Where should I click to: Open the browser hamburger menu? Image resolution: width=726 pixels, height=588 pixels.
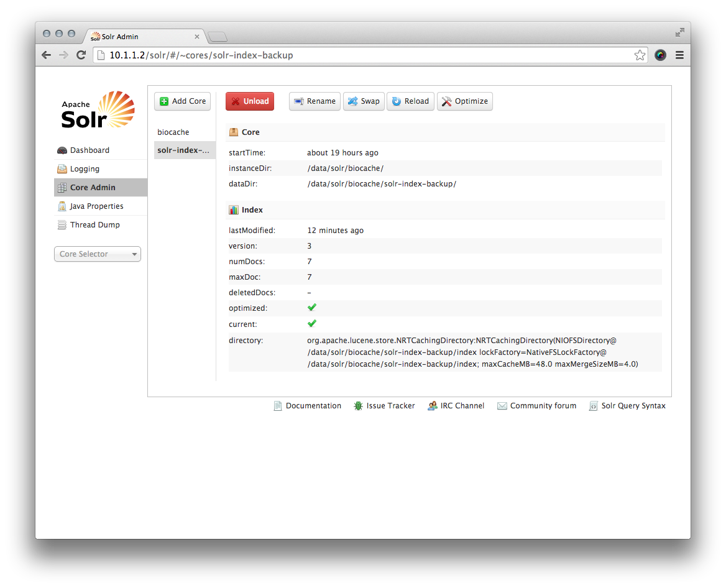point(680,55)
